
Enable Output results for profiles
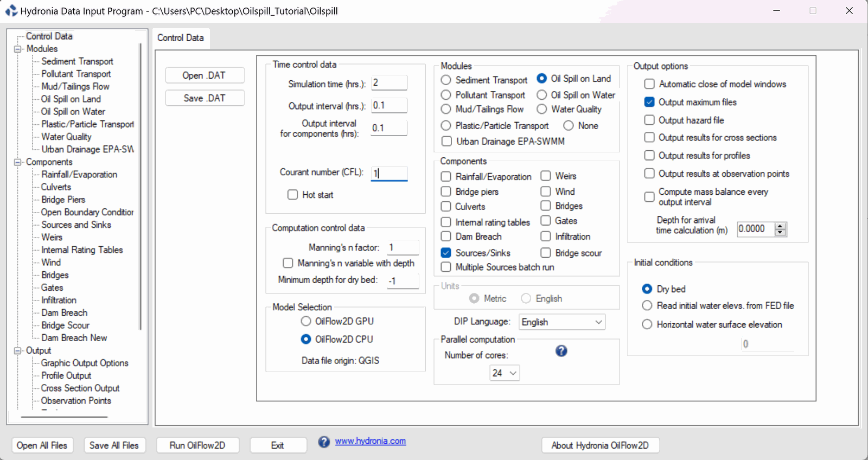coord(649,156)
